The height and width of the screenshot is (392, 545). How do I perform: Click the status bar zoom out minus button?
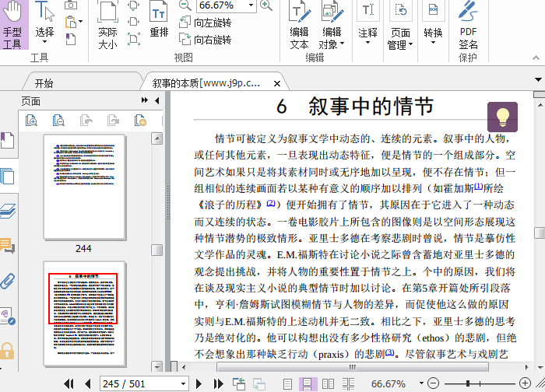(x=433, y=383)
